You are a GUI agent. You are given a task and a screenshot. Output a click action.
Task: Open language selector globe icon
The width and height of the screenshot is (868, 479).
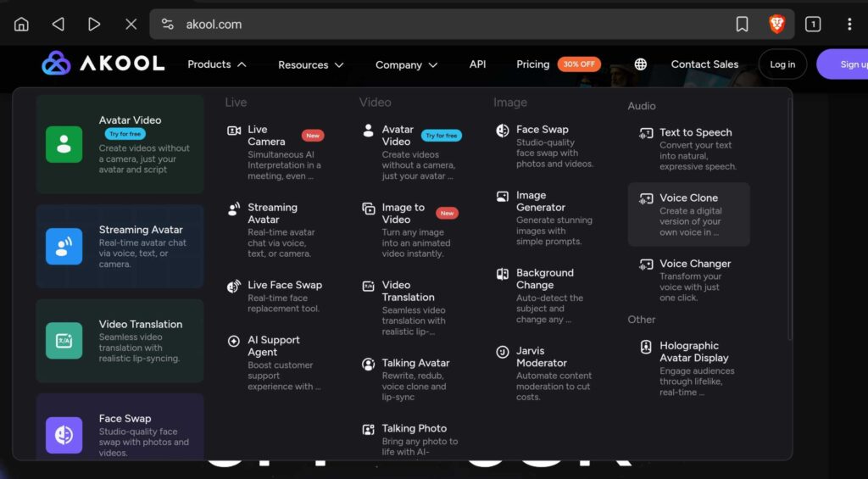tap(641, 64)
